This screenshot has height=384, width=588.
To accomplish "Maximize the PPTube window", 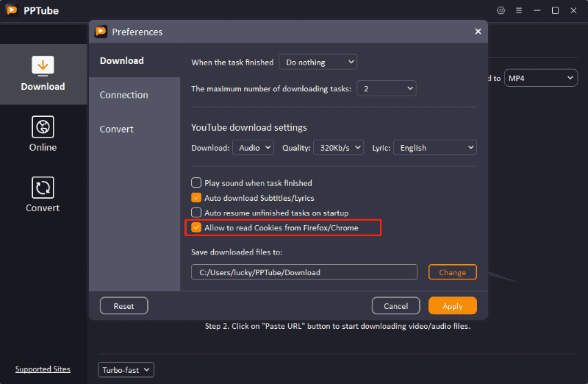I will pos(555,10).
